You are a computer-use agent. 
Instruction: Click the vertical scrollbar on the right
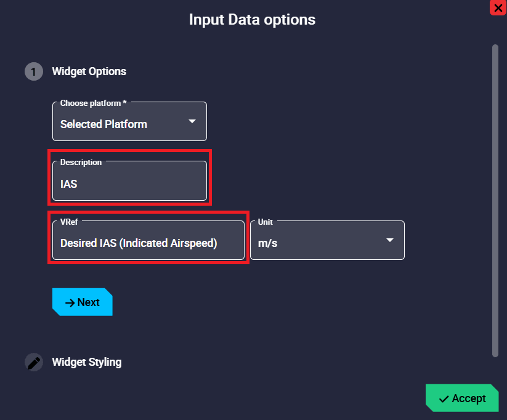click(495, 200)
